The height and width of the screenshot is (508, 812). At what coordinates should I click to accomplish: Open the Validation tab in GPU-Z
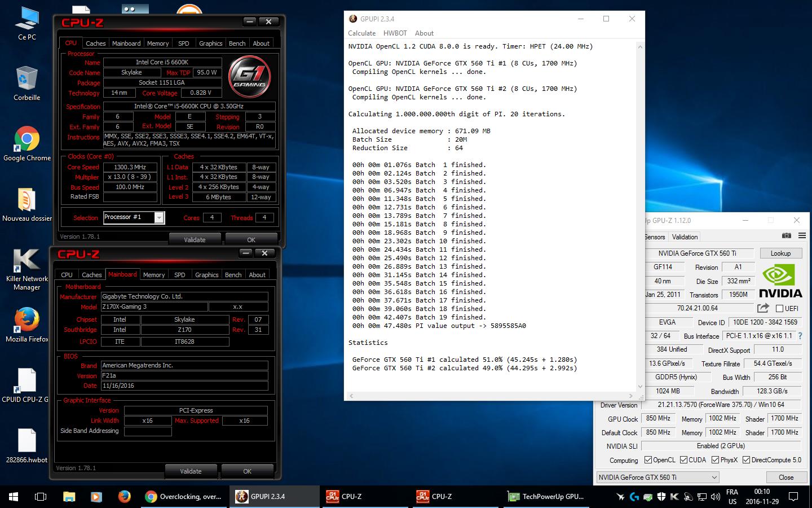pos(685,237)
